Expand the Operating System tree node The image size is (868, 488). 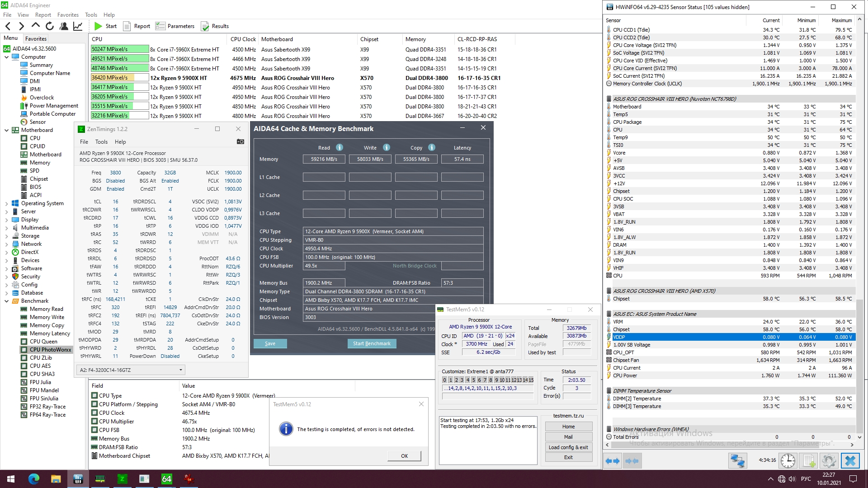click(6, 204)
